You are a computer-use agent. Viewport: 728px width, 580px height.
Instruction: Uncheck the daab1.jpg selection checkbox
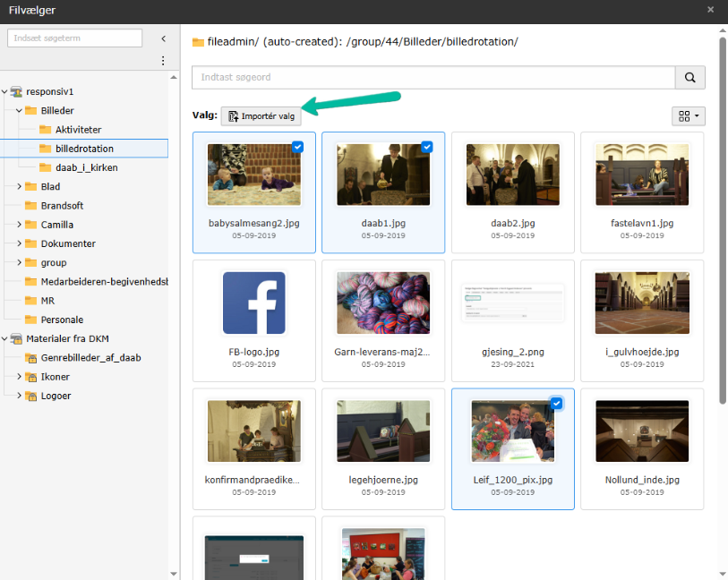click(426, 147)
